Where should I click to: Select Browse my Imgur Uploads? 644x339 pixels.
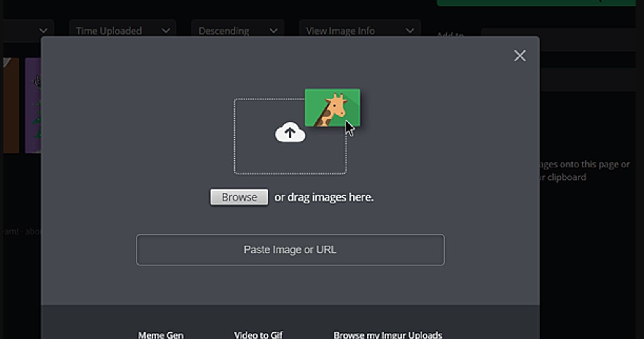[x=388, y=334]
